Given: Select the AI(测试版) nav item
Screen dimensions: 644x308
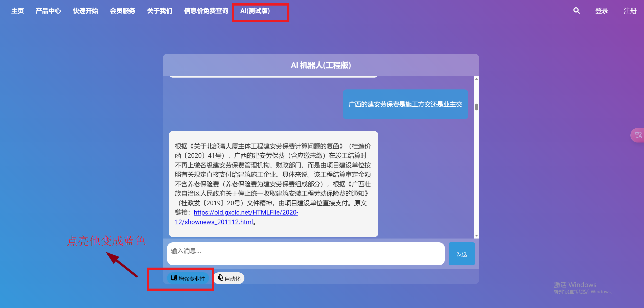Looking at the screenshot, I should (x=255, y=11).
